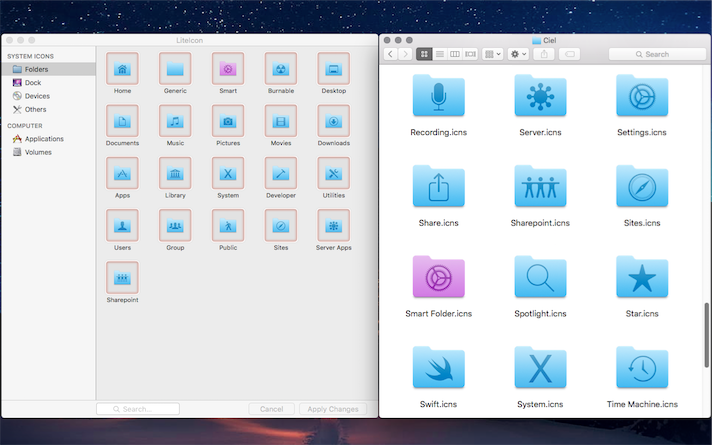712x445 pixels.
Task: Select the Music folder icon
Action: point(175,121)
